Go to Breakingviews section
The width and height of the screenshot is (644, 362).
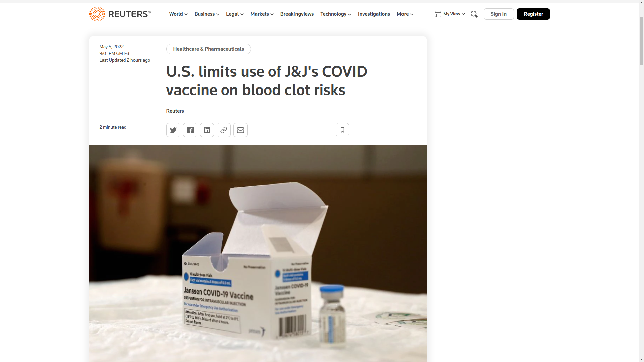297,14
